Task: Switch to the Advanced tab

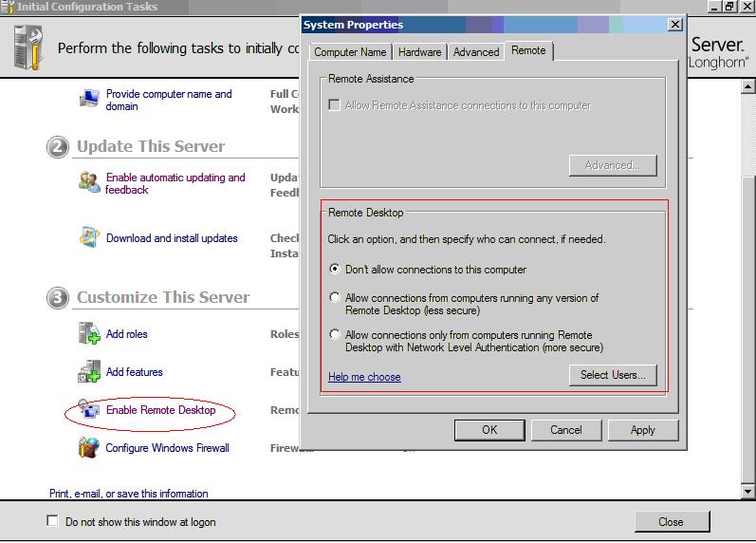Action: 475,52
